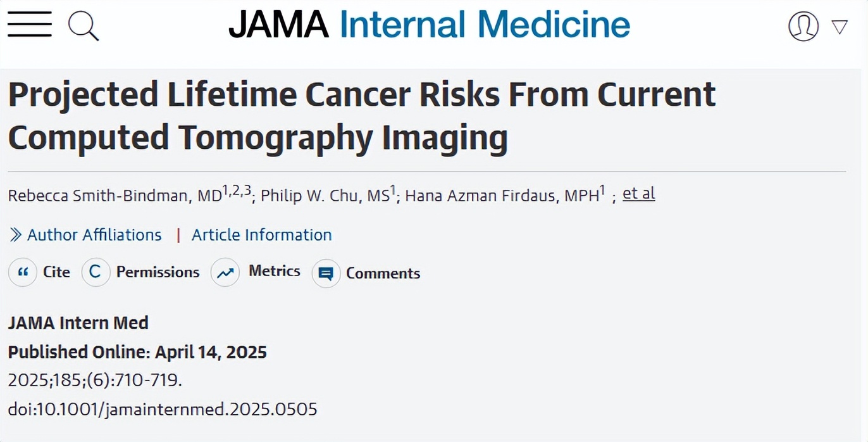This screenshot has width=868, height=442.
Task: Click the JAMA Internal Medicine logo
Action: [x=430, y=25]
